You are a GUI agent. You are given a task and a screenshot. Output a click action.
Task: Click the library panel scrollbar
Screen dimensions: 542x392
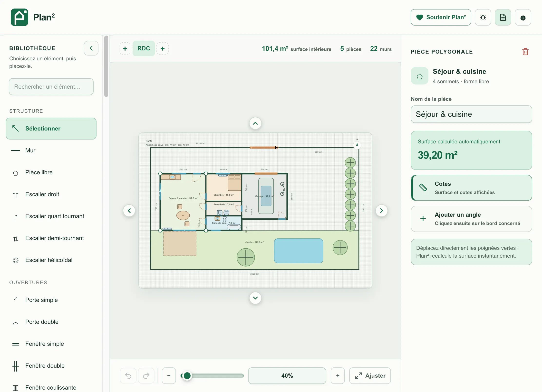coord(106,66)
